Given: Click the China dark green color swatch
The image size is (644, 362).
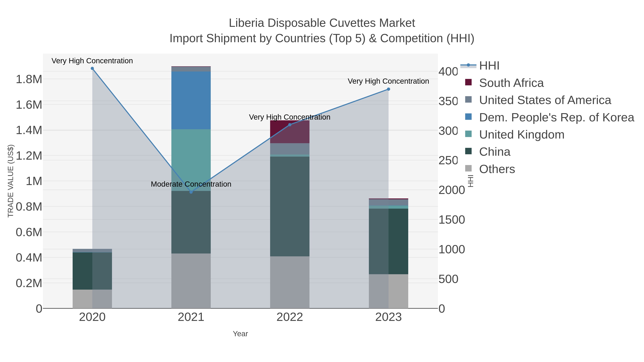Looking at the screenshot, I should coord(468,151).
